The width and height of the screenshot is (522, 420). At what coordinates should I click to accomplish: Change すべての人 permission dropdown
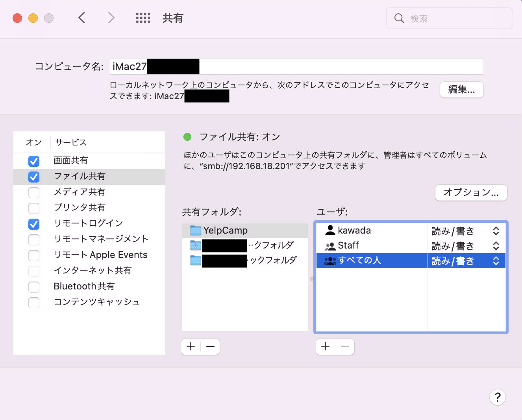coord(496,261)
